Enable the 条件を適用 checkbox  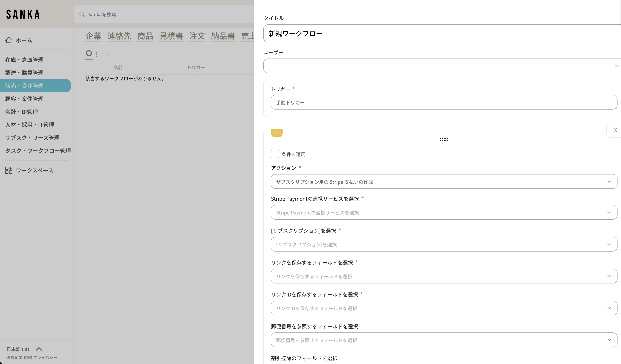click(275, 154)
